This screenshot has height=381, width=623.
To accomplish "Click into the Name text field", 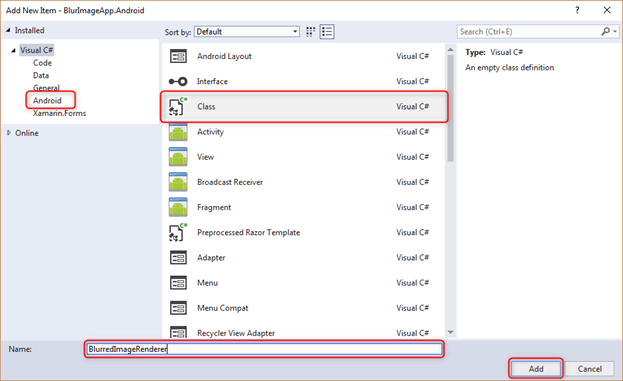I will point(264,349).
